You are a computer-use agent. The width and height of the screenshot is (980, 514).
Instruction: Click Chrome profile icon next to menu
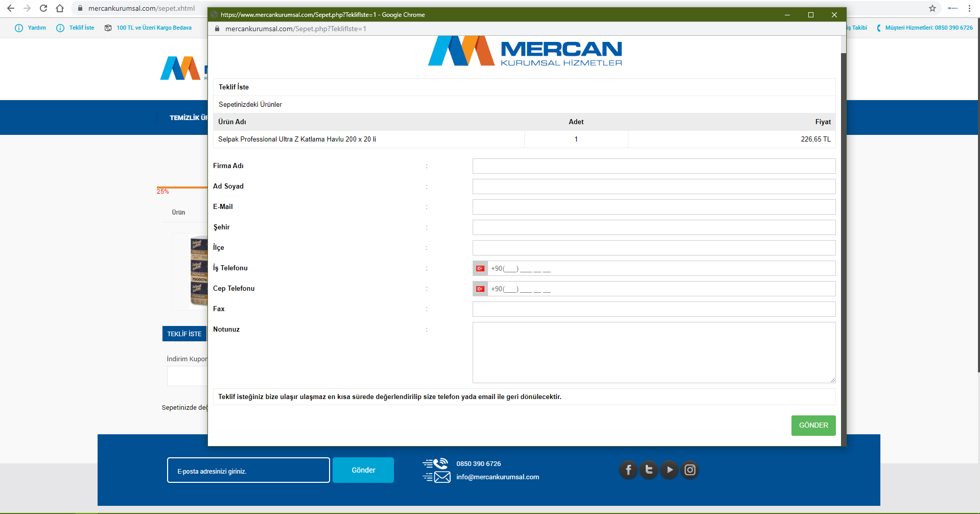tap(952, 8)
